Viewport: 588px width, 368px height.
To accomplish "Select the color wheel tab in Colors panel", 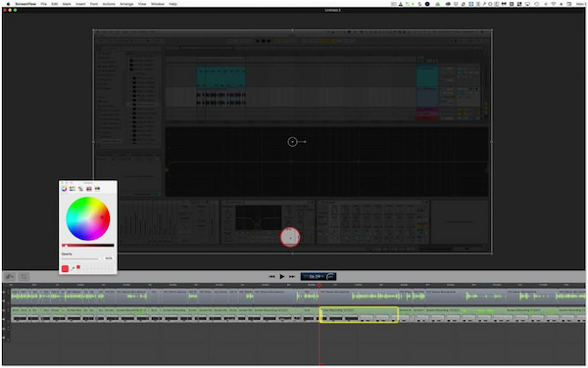I will click(64, 189).
